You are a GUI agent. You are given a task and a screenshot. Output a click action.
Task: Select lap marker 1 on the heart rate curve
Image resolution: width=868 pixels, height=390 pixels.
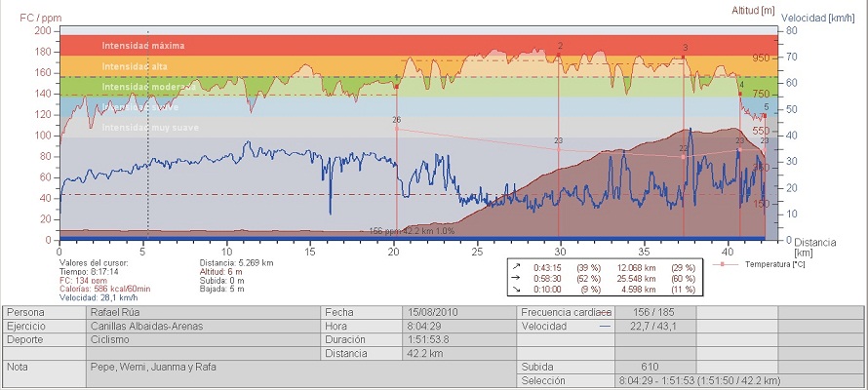[397, 87]
